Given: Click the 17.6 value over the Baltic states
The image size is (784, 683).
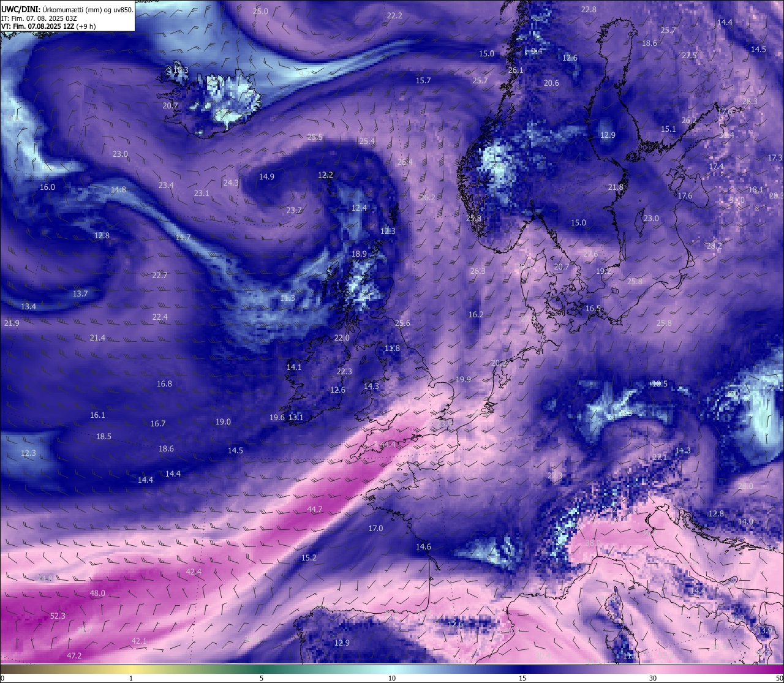Looking at the screenshot, I should coord(685,196).
